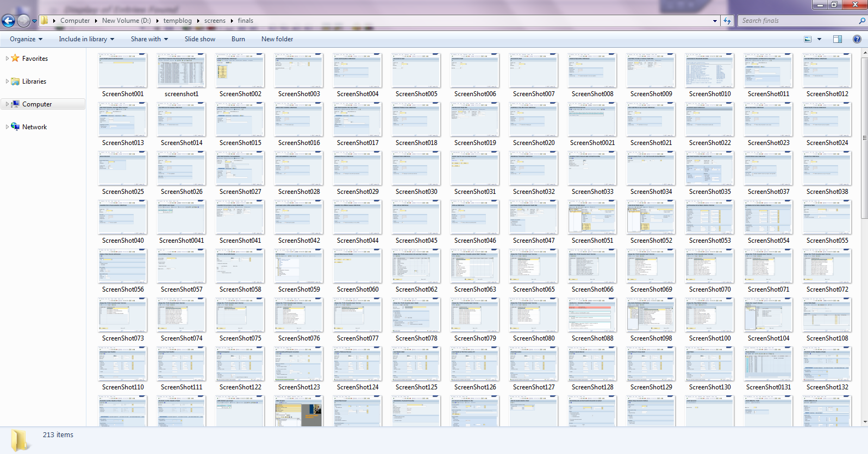Click scrollbar up arrow in file list
The width and height of the screenshot is (868, 454).
pos(864,53)
